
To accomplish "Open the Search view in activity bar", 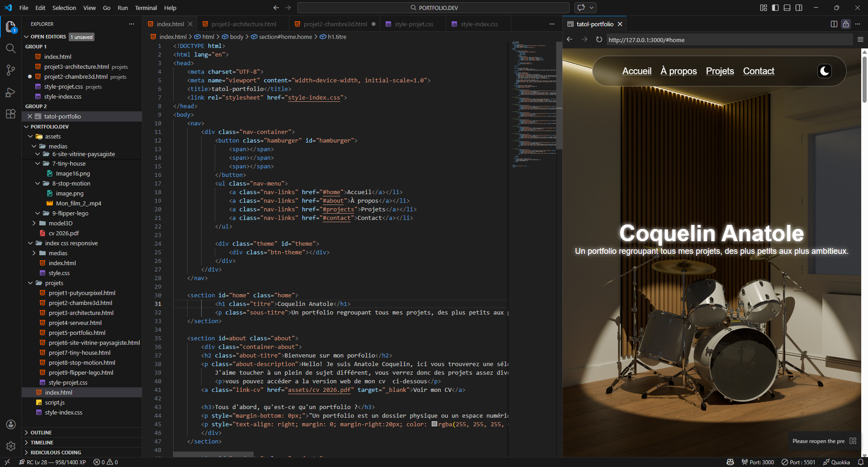I will [x=11, y=48].
